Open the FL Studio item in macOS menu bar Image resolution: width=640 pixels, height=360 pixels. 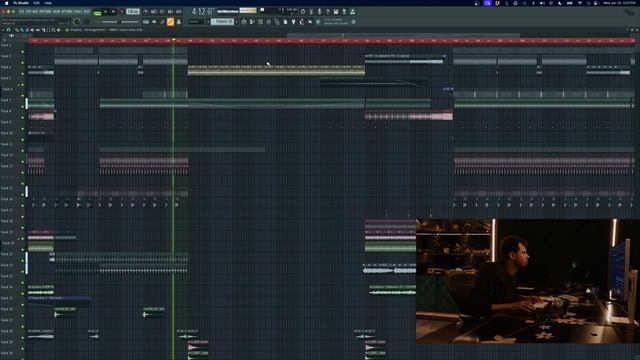point(21,3)
